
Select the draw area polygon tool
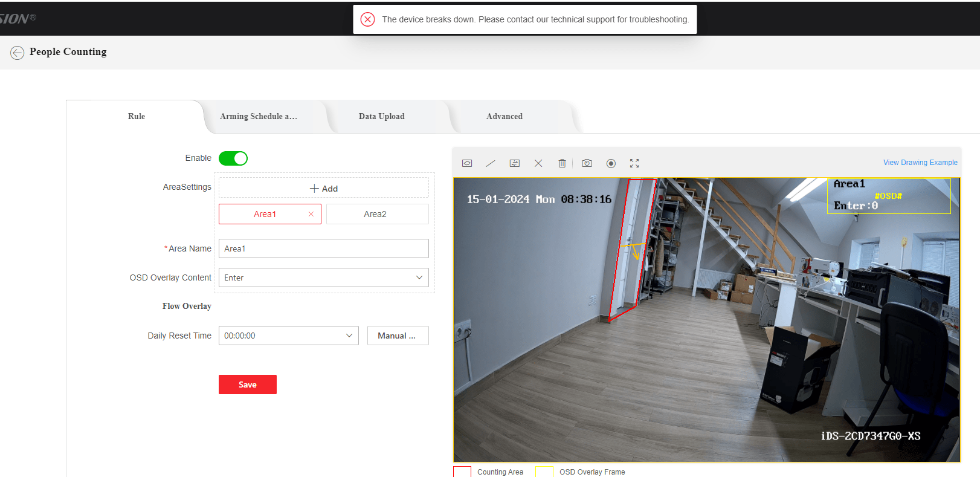pyautogui.click(x=467, y=163)
